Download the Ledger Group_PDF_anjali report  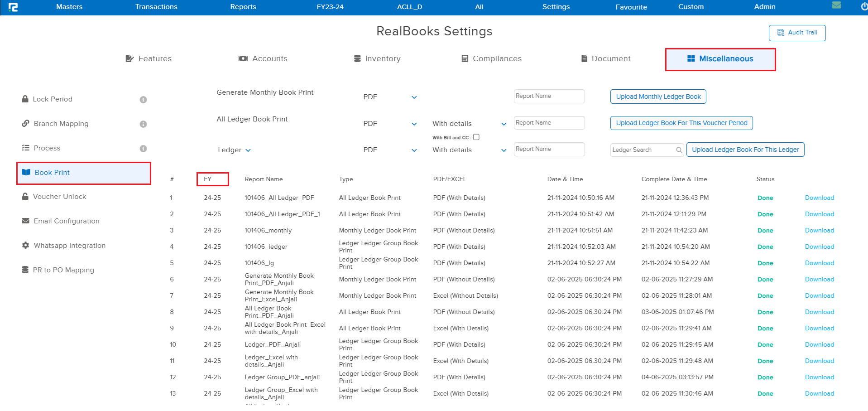pyautogui.click(x=819, y=377)
